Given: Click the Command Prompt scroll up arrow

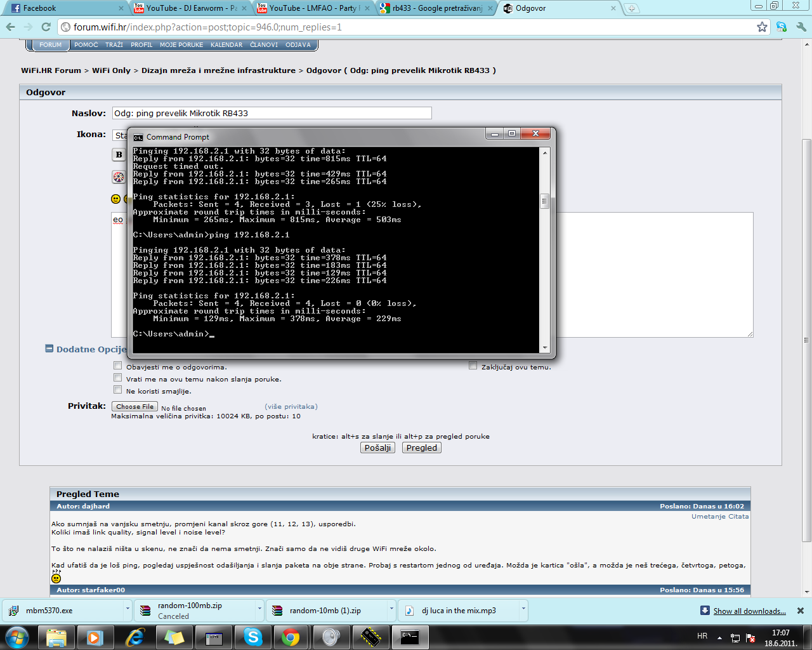Looking at the screenshot, I should point(544,152).
